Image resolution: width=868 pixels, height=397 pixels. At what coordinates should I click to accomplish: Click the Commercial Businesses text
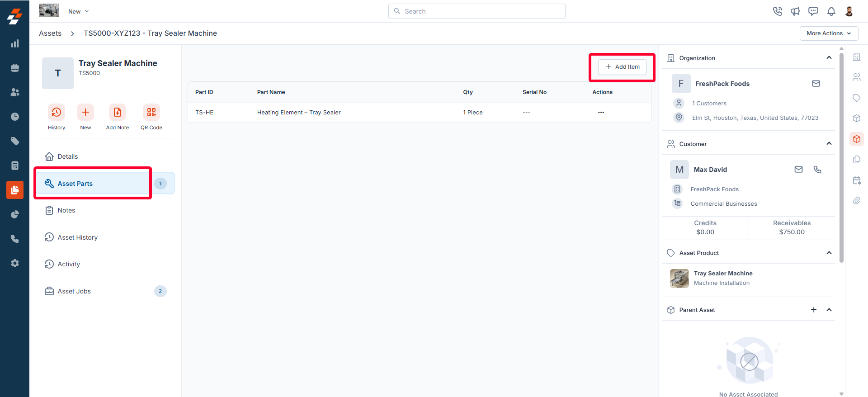(x=723, y=204)
